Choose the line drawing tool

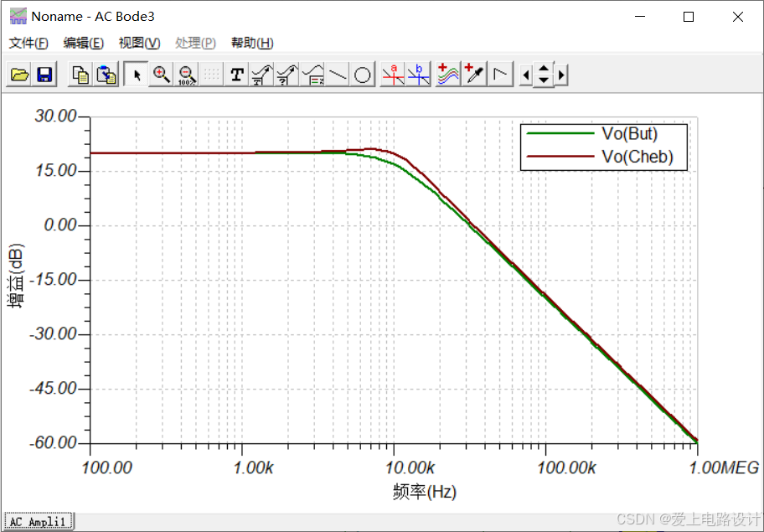pos(337,75)
